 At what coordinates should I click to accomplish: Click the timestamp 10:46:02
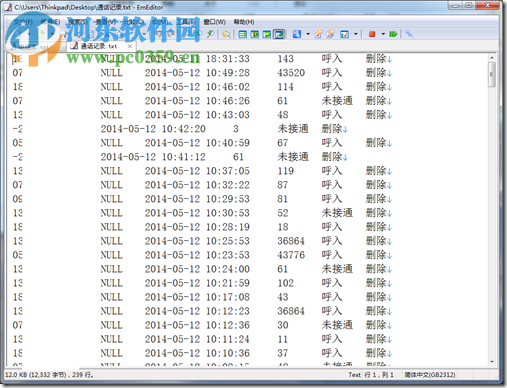[228, 87]
